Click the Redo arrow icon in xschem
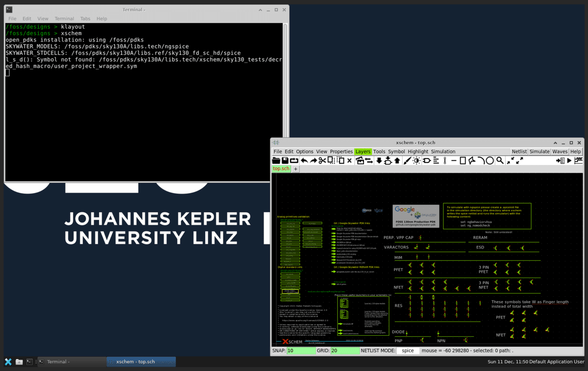This screenshot has width=588, height=371. click(x=313, y=161)
